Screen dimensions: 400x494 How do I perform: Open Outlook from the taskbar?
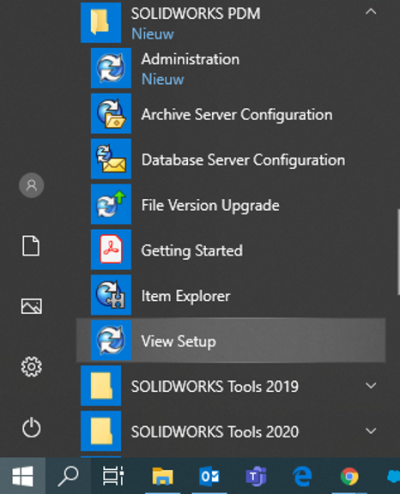209,476
